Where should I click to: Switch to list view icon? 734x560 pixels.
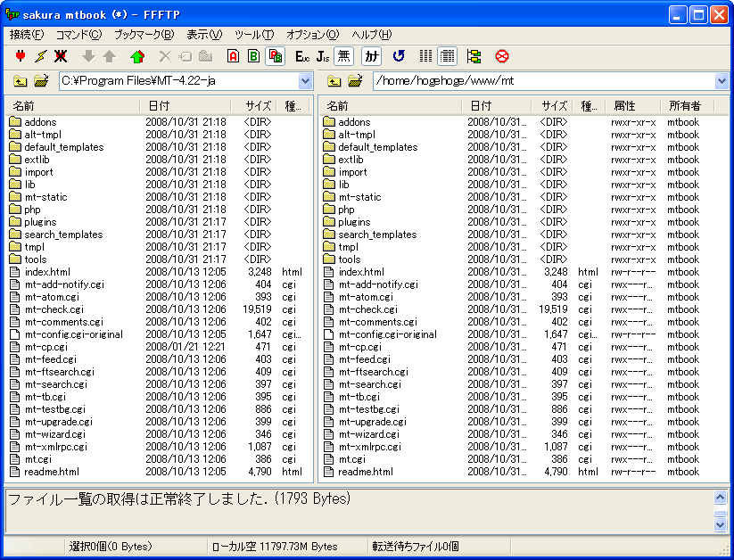pos(426,56)
